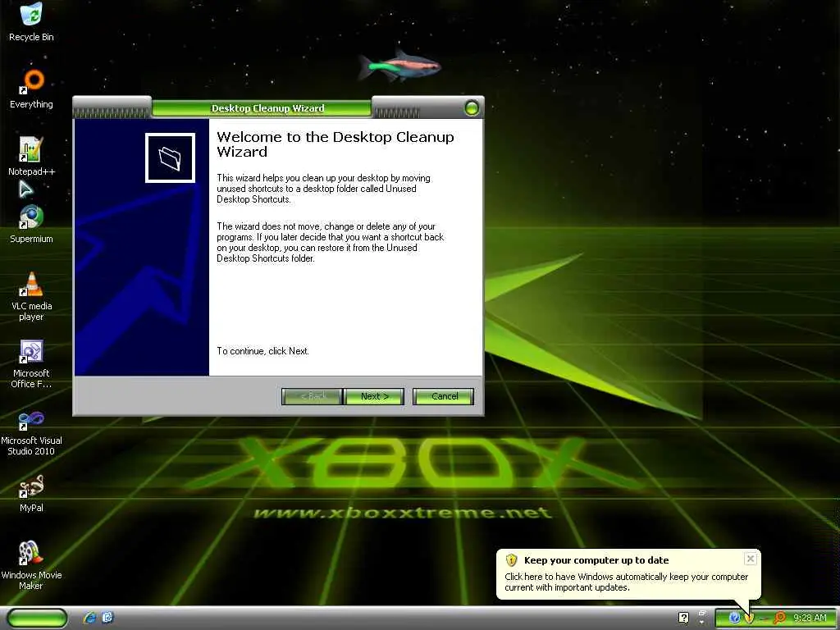This screenshot has width=840, height=630.
Task: Dismiss the 'Keep your computer up to date' balloon
Action: (x=751, y=559)
